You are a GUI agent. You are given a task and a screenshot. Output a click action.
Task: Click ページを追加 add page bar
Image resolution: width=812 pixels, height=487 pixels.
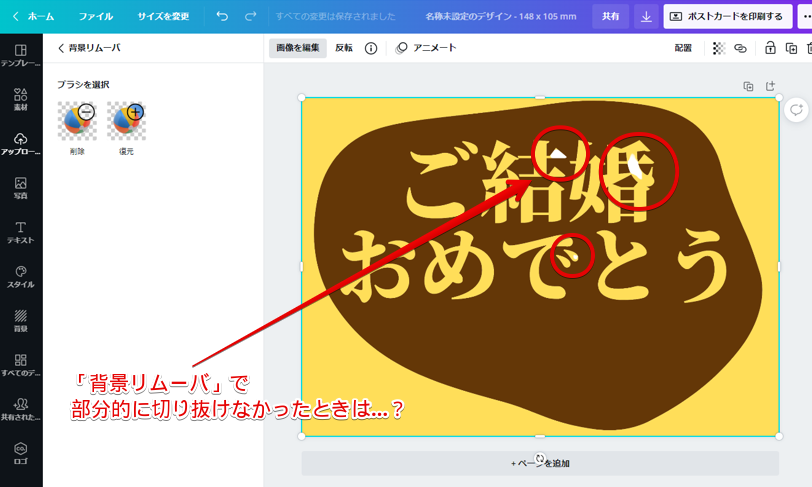[540, 463]
